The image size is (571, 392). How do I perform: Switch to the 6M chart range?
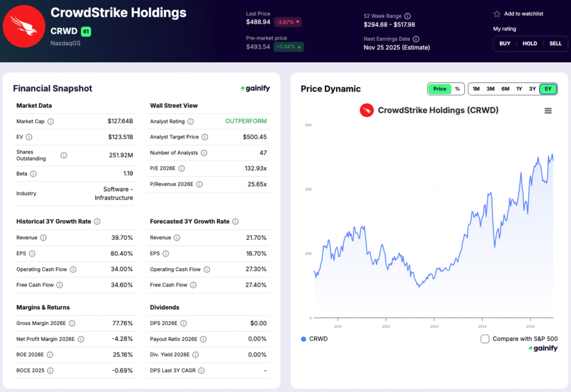[505, 89]
